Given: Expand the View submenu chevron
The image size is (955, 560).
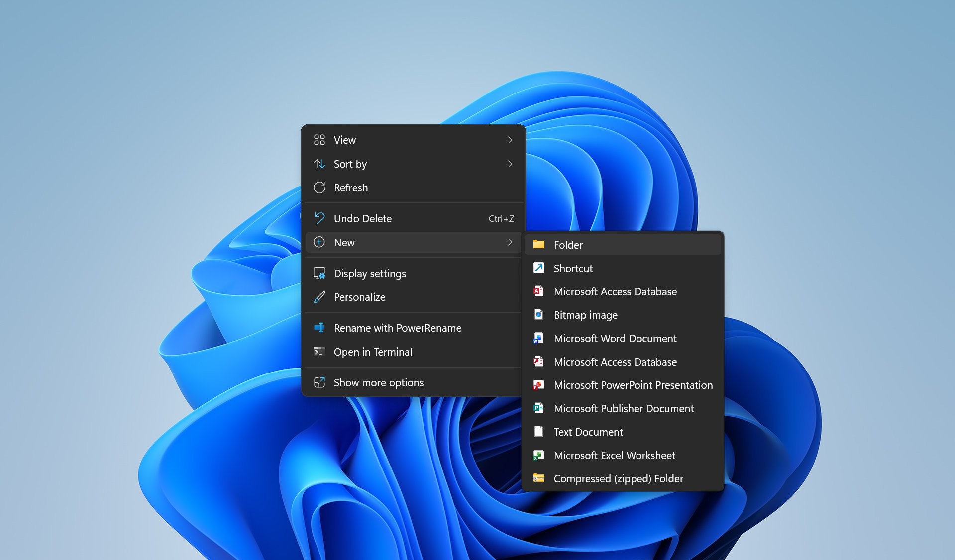Looking at the screenshot, I should pyautogui.click(x=510, y=140).
